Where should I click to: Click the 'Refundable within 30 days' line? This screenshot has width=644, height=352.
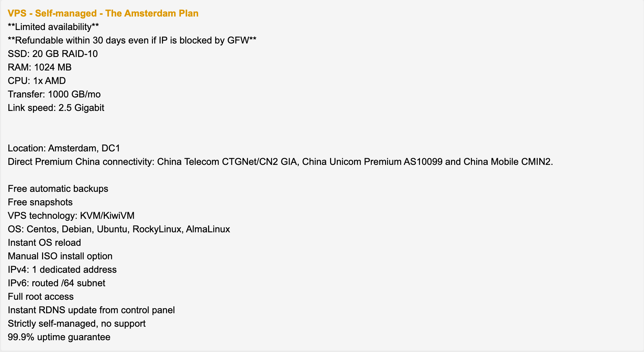pyautogui.click(x=132, y=40)
